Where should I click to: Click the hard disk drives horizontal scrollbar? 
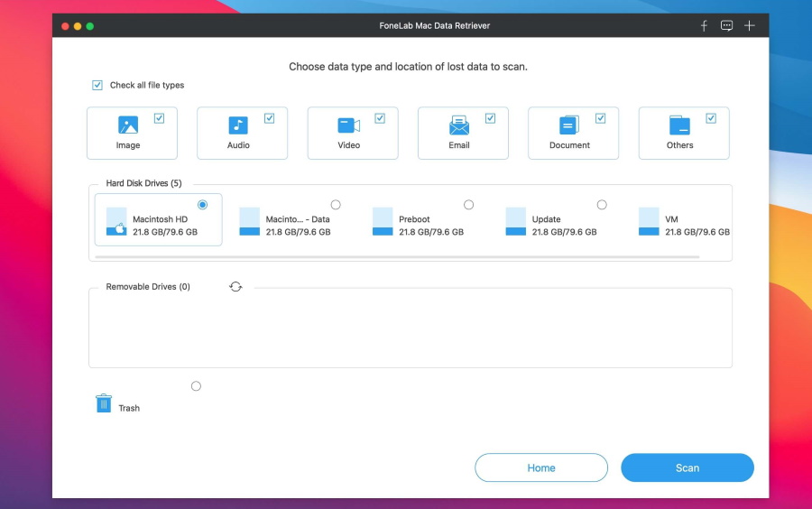pyautogui.click(x=397, y=257)
